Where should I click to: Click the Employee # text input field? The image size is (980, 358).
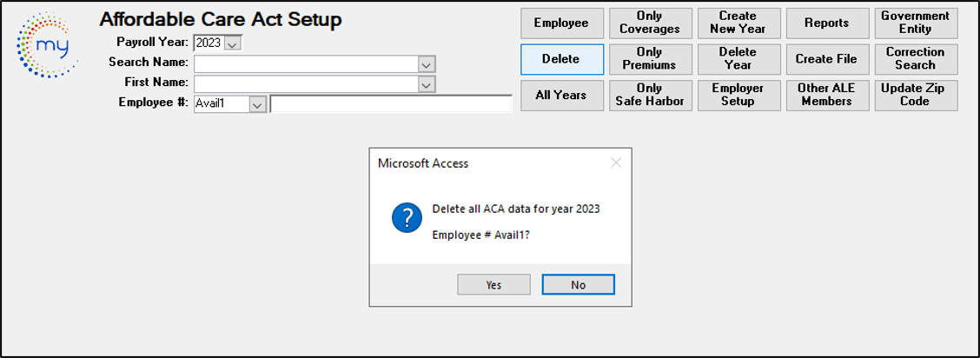pyautogui.click(x=391, y=103)
